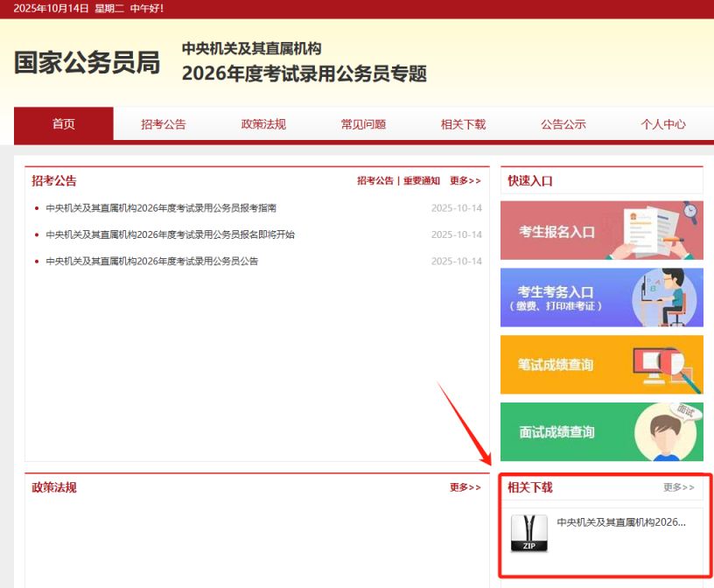Click the 国家公务员局 site logo
This screenshot has height=588, width=714.
(x=87, y=63)
